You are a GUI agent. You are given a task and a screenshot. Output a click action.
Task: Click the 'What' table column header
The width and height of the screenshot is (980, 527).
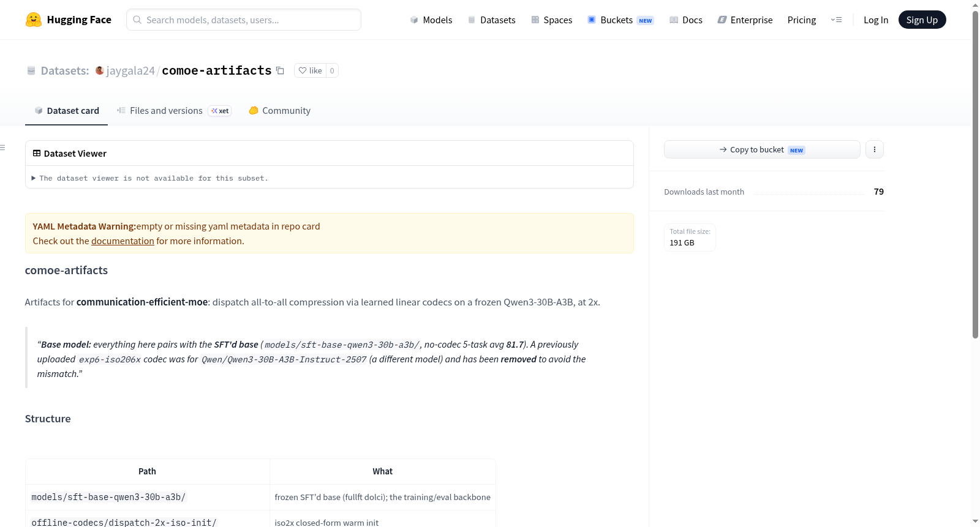383,471
